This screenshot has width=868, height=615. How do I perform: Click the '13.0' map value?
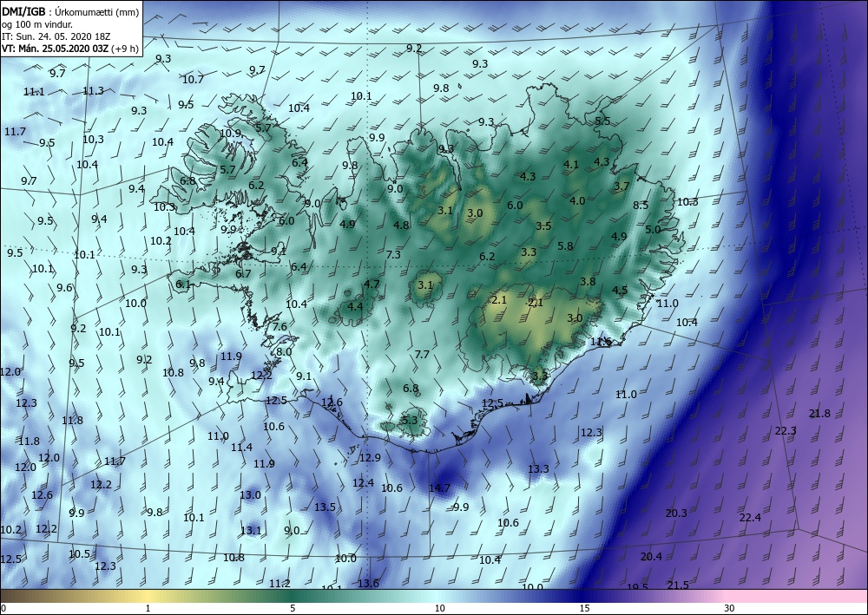(250, 495)
